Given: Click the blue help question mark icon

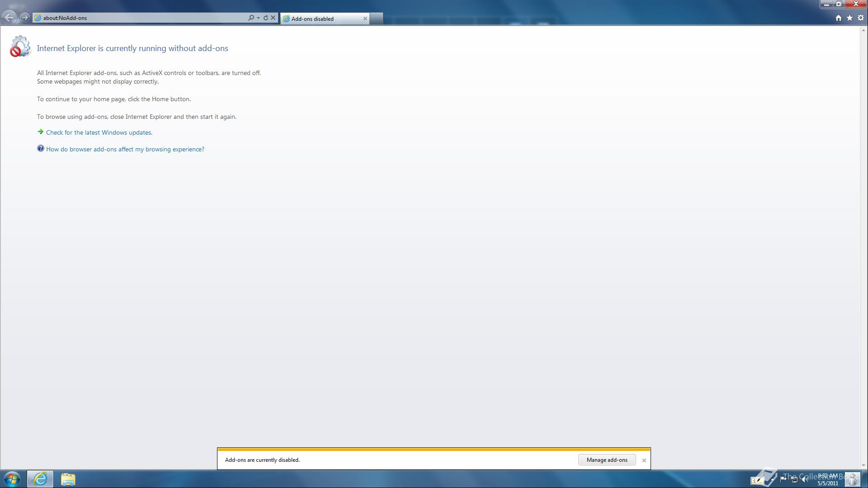Looking at the screenshot, I should [x=41, y=148].
